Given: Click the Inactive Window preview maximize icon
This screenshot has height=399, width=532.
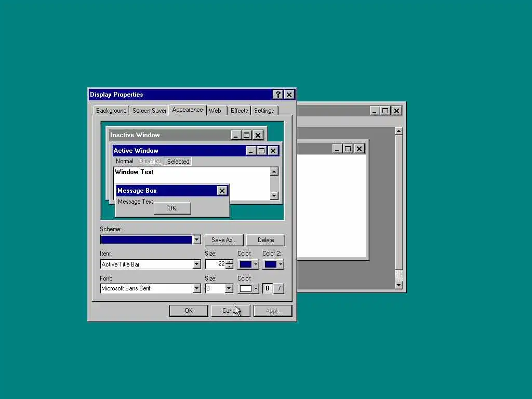Looking at the screenshot, I should point(247,135).
